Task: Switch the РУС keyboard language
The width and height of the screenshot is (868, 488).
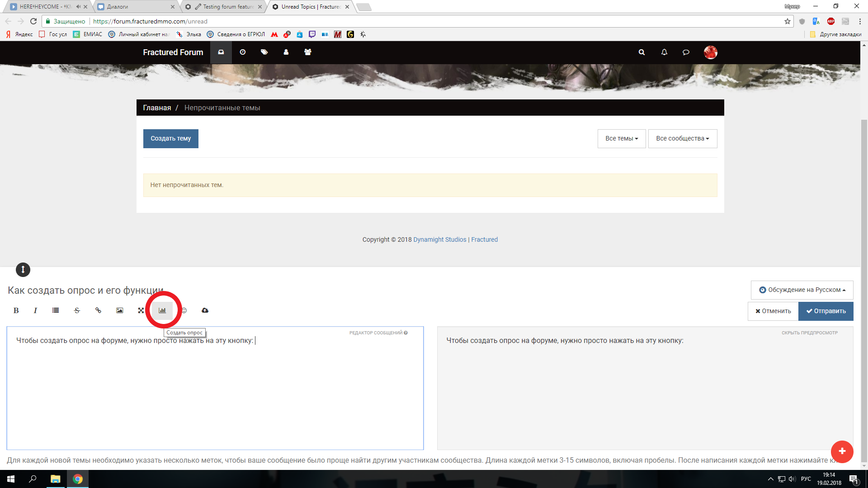Action: tap(806, 479)
